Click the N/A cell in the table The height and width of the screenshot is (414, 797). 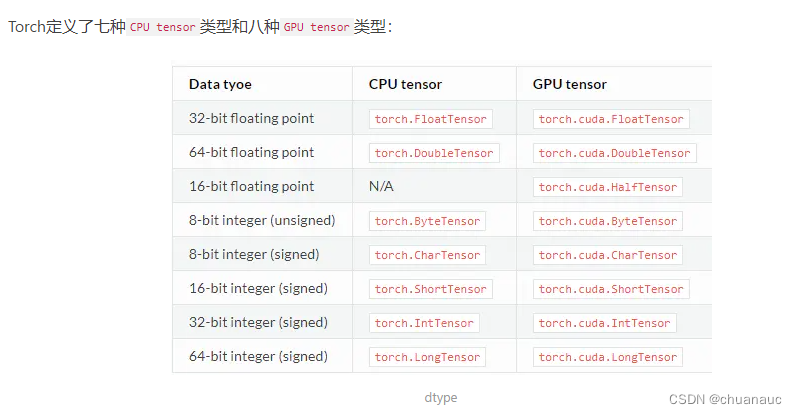point(383,186)
